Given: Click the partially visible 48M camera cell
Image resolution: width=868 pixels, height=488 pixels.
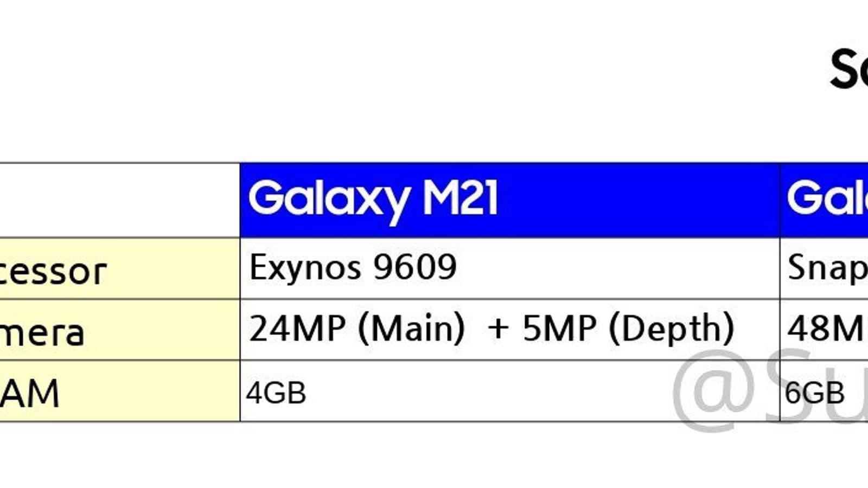Looking at the screenshot, I should pyautogui.click(x=825, y=329).
